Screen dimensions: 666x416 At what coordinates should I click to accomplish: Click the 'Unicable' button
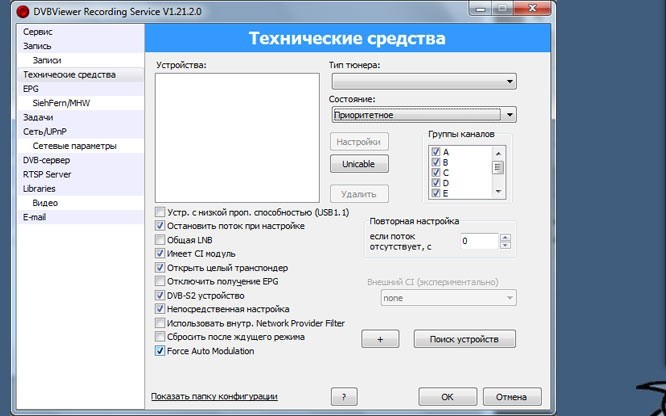click(359, 163)
